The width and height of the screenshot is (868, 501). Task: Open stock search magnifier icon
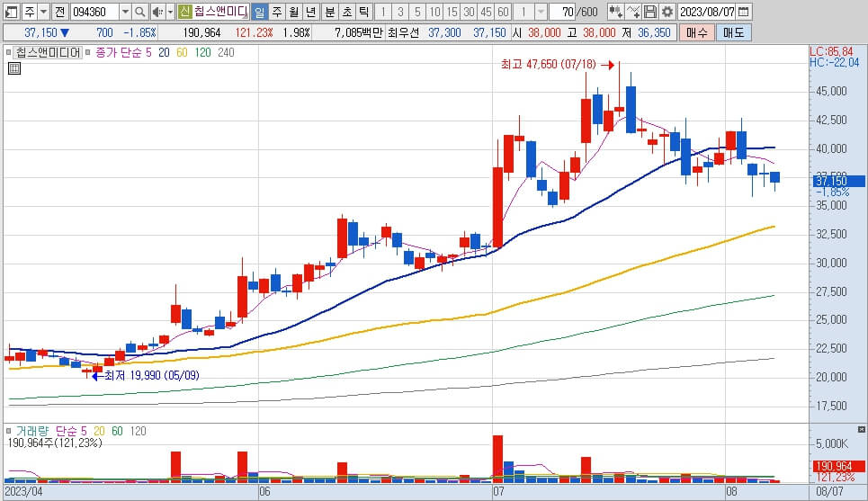click(x=140, y=12)
